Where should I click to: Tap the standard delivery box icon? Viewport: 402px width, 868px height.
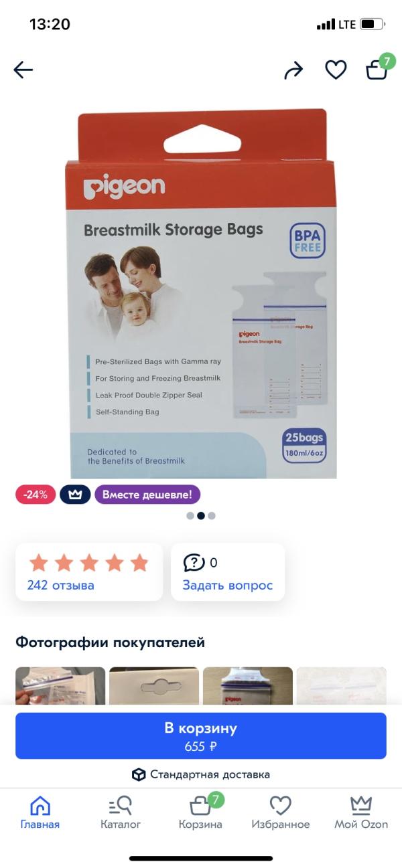tap(139, 774)
